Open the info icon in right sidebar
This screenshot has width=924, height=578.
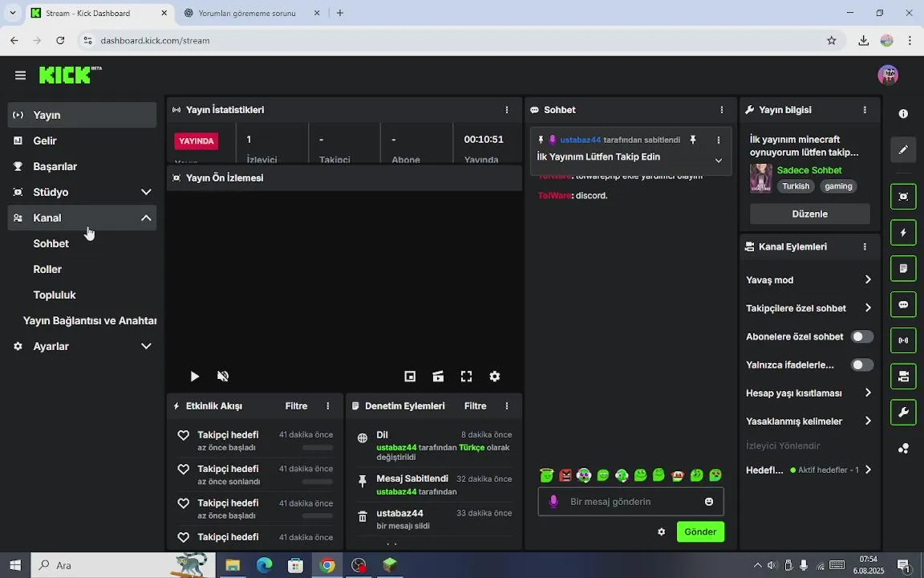[x=903, y=114]
